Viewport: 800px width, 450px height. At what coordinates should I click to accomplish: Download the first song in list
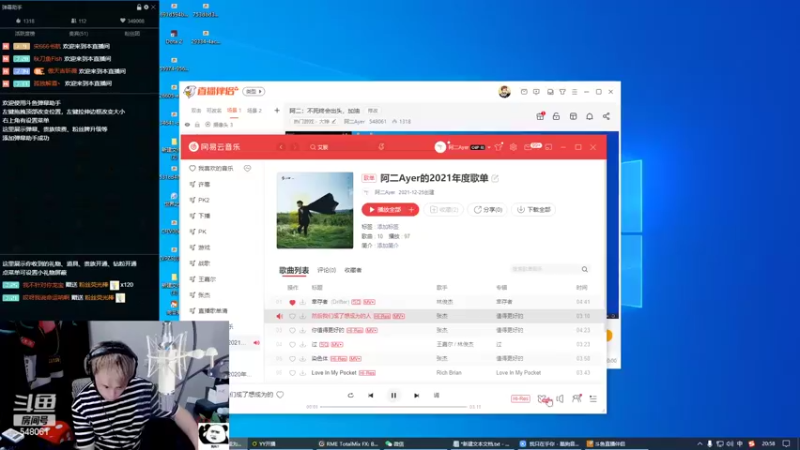point(303,302)
